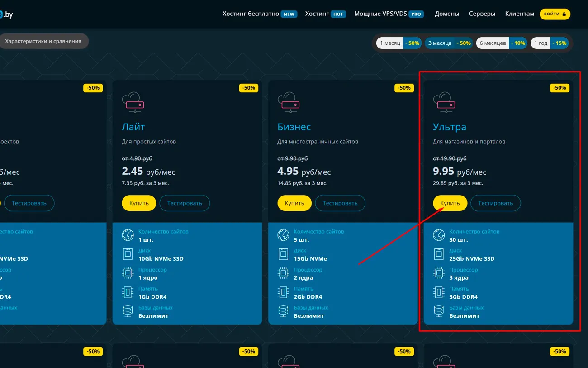
Task: Click the -50% badge on Бизнес card
Action: pos(404,88)
